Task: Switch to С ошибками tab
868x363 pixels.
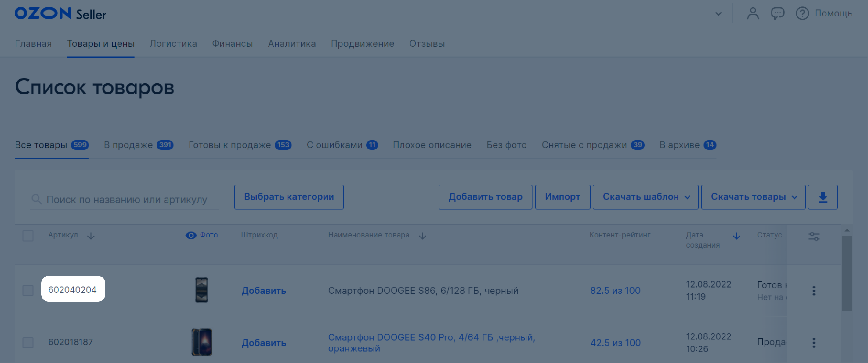Action: coord(342,145)
